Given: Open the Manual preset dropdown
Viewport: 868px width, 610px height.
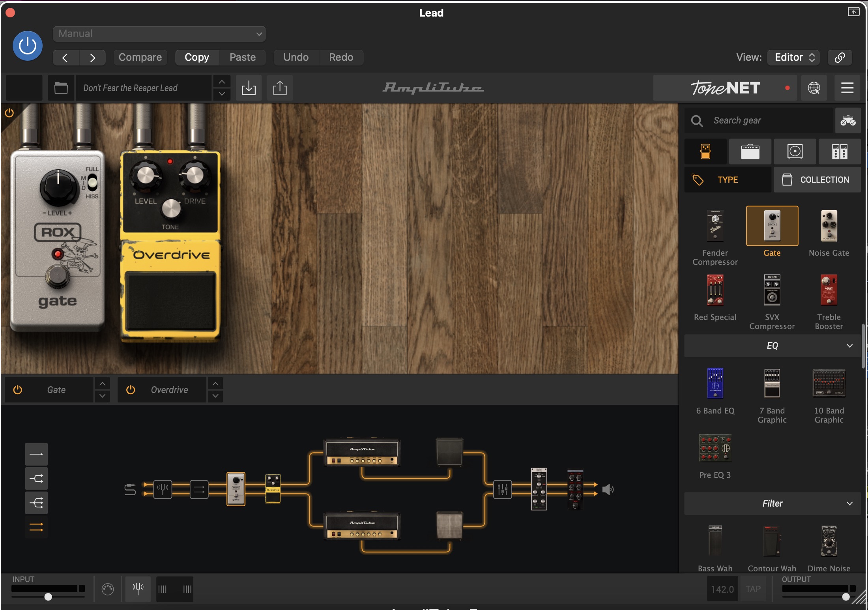Looking at the screenshot, I should (159, 34).
